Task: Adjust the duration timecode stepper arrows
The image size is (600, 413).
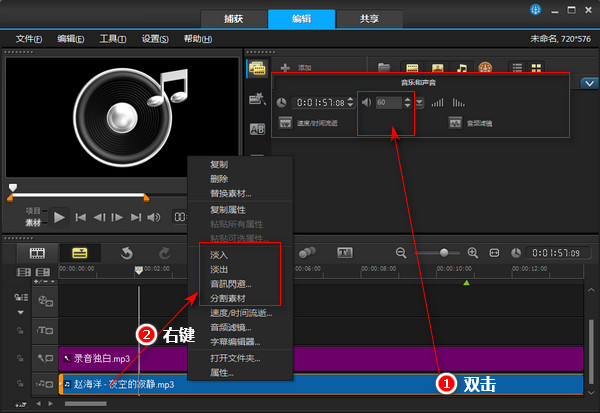Action: [351, 103]
